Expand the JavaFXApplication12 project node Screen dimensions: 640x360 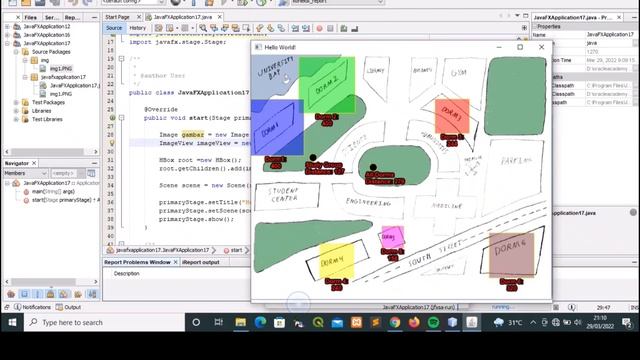[x=7, y=26]
